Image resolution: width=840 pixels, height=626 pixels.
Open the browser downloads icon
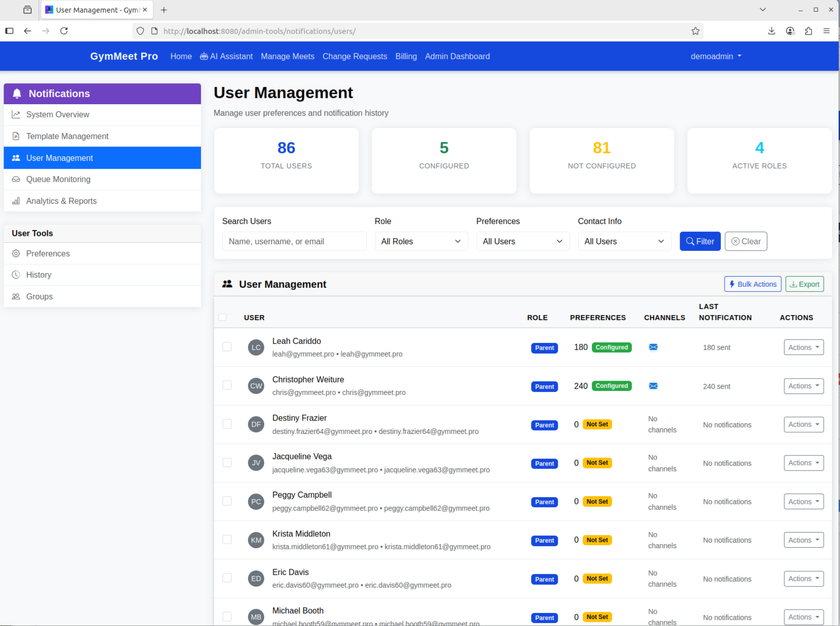coord(771,31)
